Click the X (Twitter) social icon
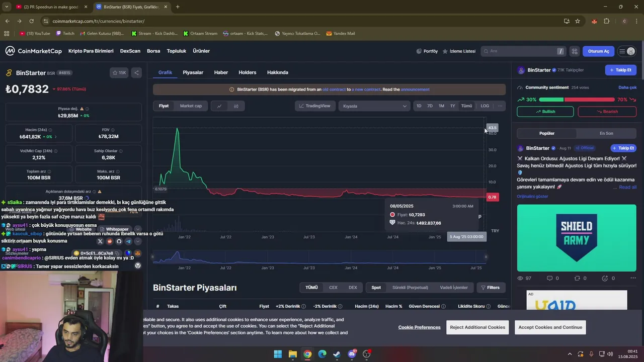This screenshot has height=362, width=644. pos(100,241)
